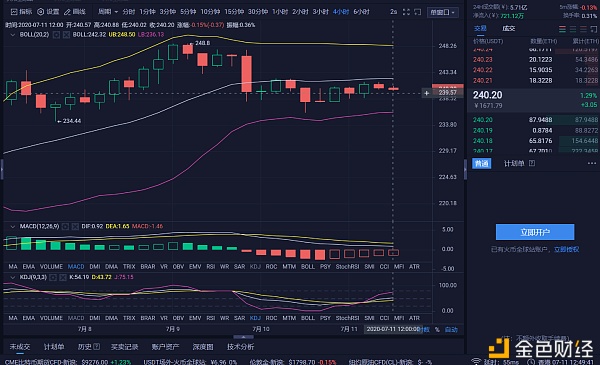Image resolution: width=600 pixels, height=365 pixels.
Task: Click the 立即授权 authorize link
Action: pyautogui.click(x=566, y=249)
